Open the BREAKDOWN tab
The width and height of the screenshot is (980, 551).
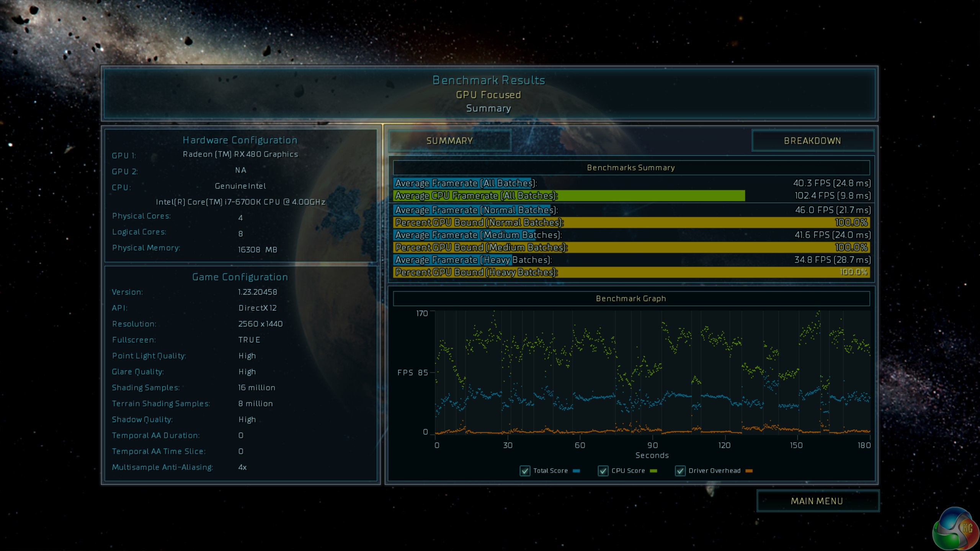[x=812, y=141]
